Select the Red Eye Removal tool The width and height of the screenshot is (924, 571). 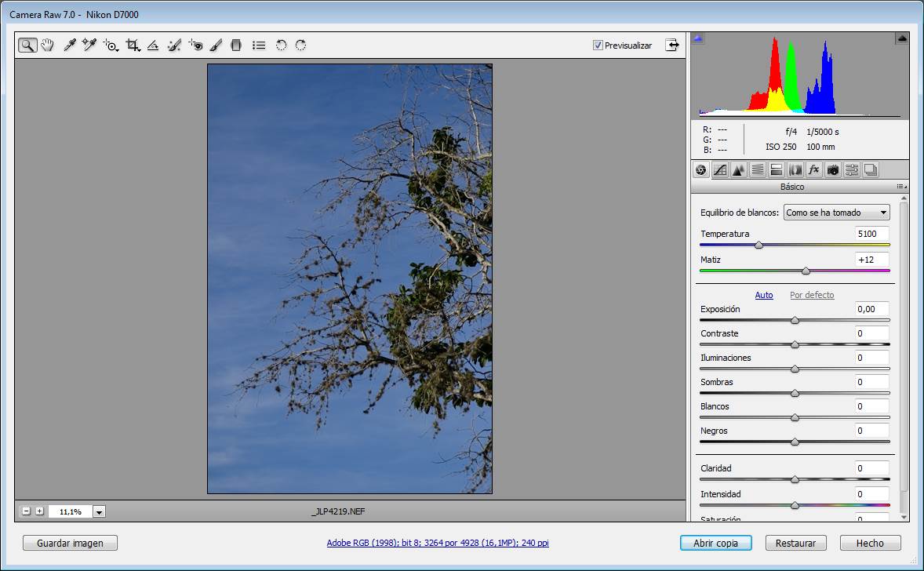coord(195,45)
